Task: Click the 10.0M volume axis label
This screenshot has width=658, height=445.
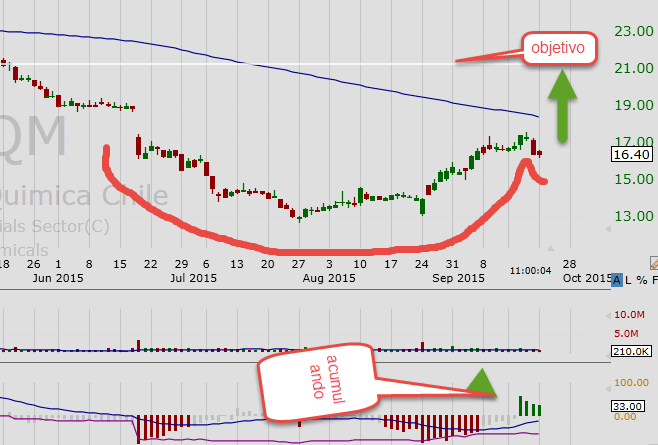Action: click(629, 314)
